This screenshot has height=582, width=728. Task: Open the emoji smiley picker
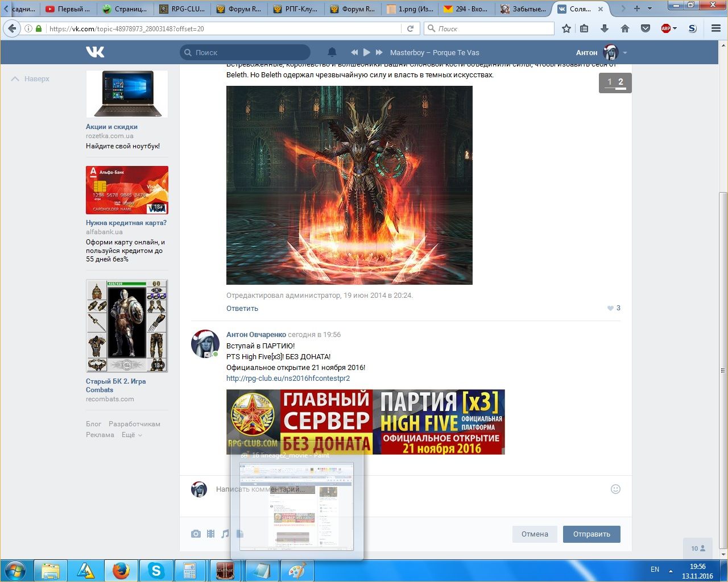click(615, 489)
